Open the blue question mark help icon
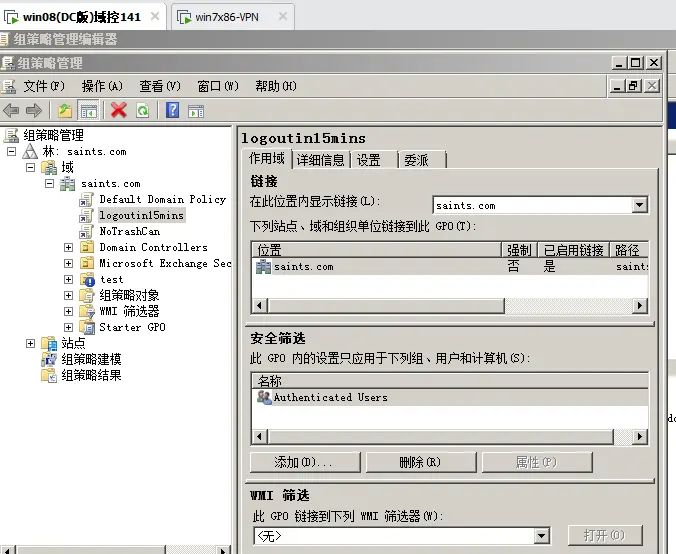676x554 pixels. coord(172,110)
